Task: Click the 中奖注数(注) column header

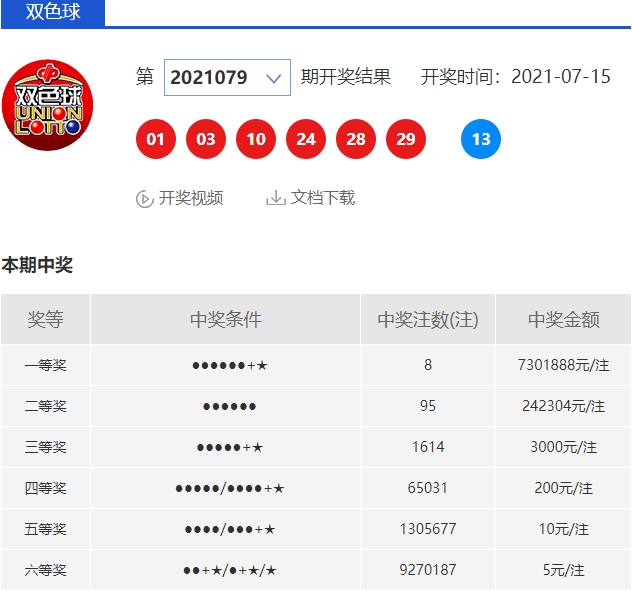Action: pyautogui.click(x=428, y=320)
